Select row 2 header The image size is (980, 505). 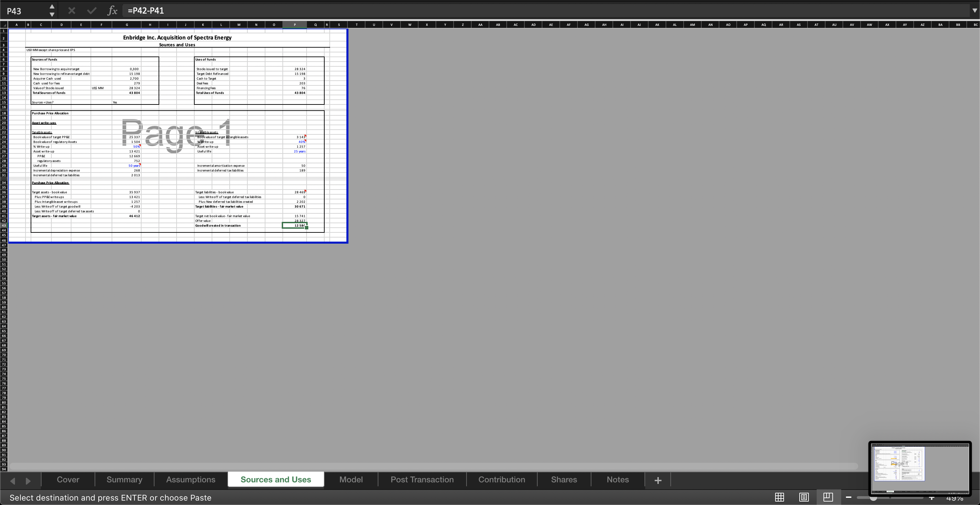pyautogui.click(x=4, y=38)
